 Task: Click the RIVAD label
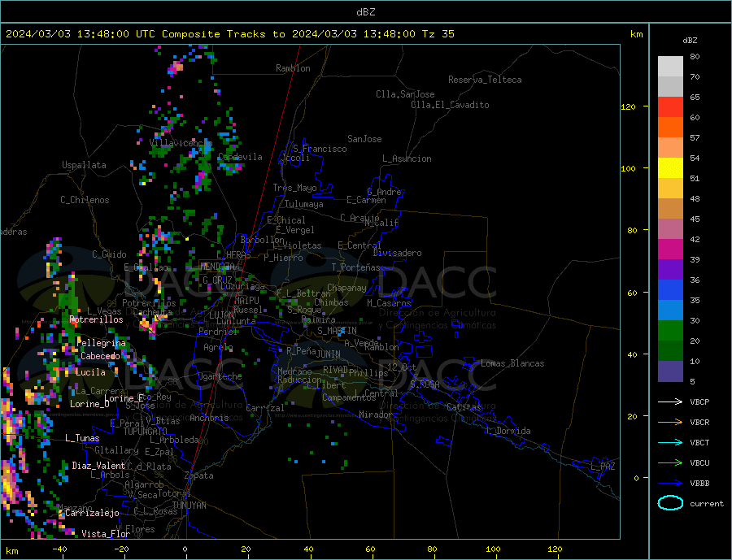pos(336,370)
